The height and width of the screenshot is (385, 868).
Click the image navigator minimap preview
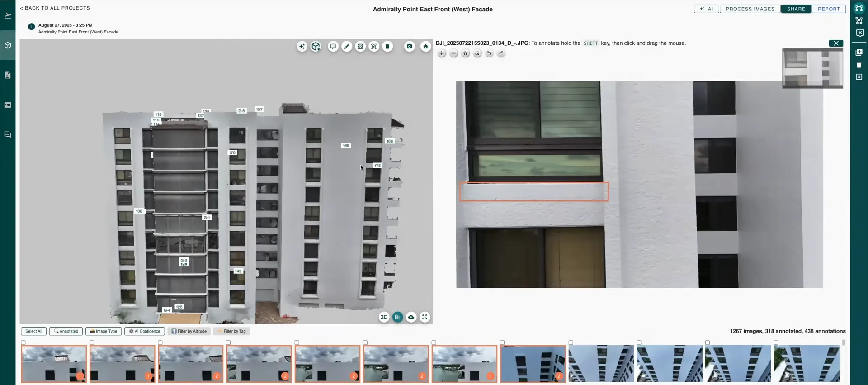[x=812, y=68]
